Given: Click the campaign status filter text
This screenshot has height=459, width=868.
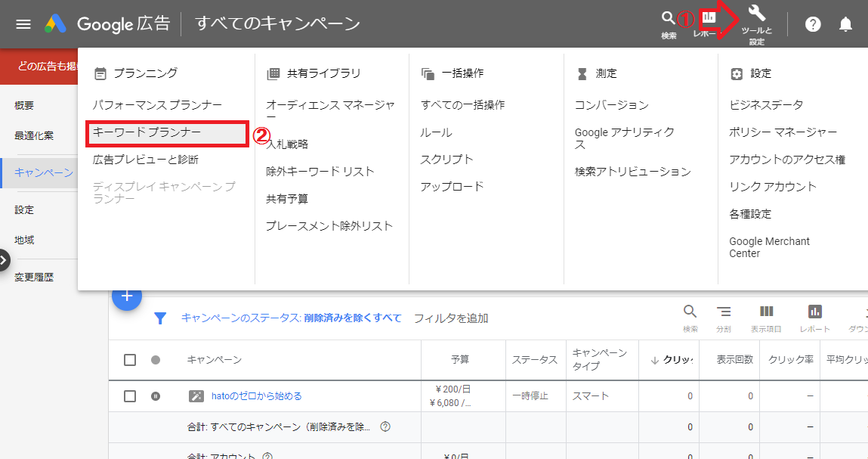Looking at the screenshot, I should coord(291,318).
